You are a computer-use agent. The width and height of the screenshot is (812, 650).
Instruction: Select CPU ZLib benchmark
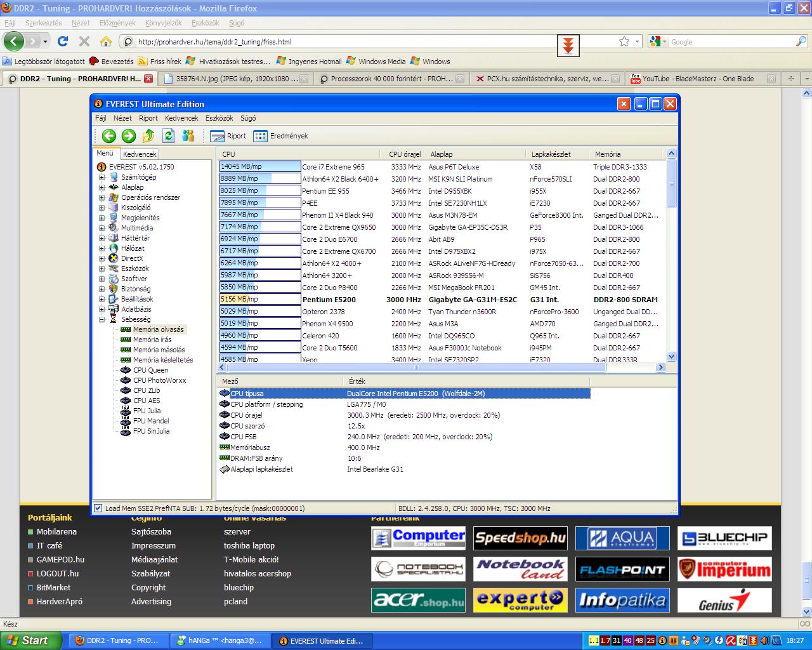[147, 390]
